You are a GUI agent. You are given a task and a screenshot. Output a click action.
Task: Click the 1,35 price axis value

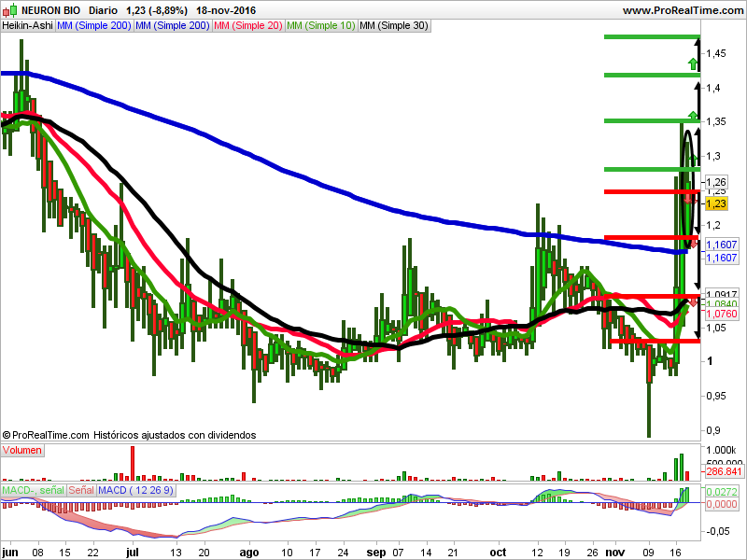[716, 121]
